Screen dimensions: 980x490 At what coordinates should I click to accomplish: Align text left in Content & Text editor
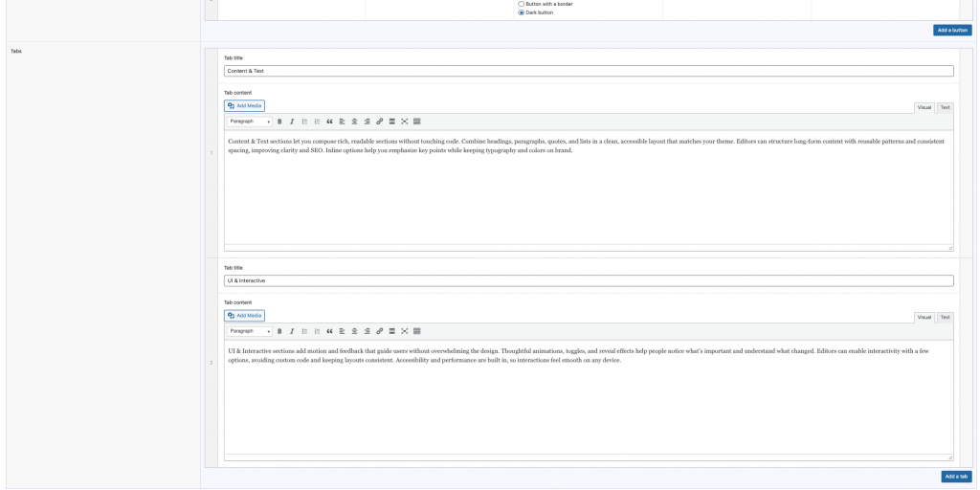[x=342, y=122]
